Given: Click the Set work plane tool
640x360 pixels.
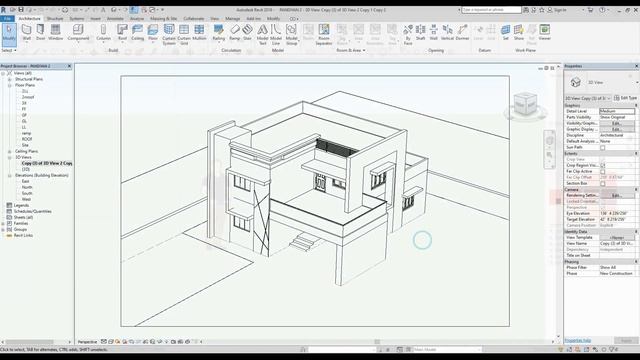Looking at the screenshot, I should [x=505, y=32].
